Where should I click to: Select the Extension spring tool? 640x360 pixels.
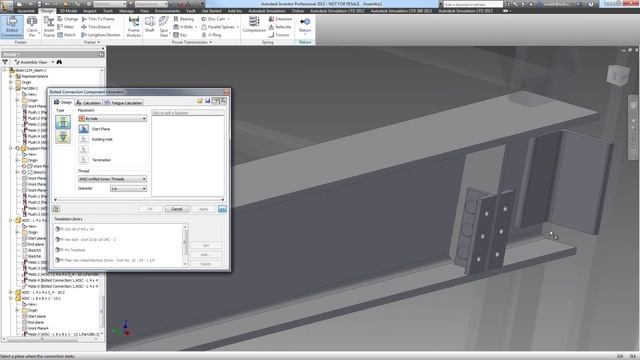(x=280, y=19)
